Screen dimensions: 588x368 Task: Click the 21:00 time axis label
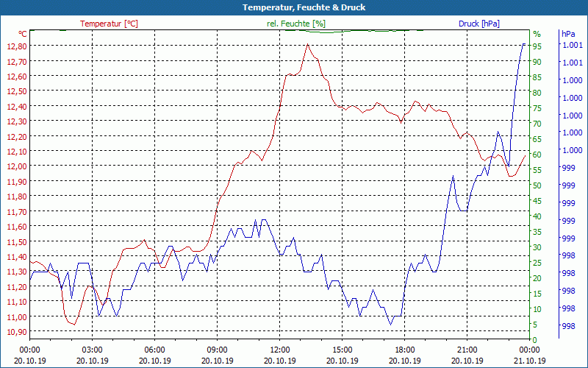pos(467,350)
